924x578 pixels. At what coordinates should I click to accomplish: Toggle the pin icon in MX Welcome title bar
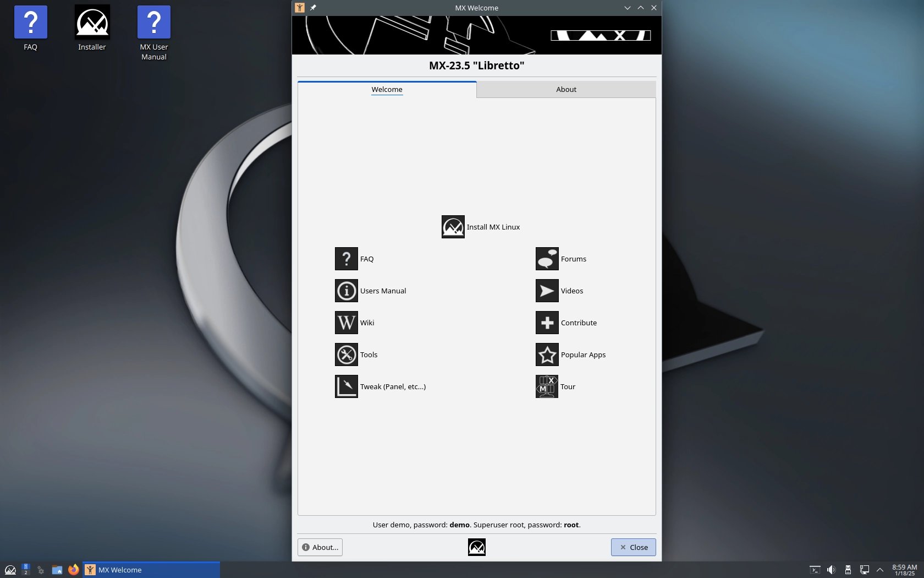pos(313,8)
